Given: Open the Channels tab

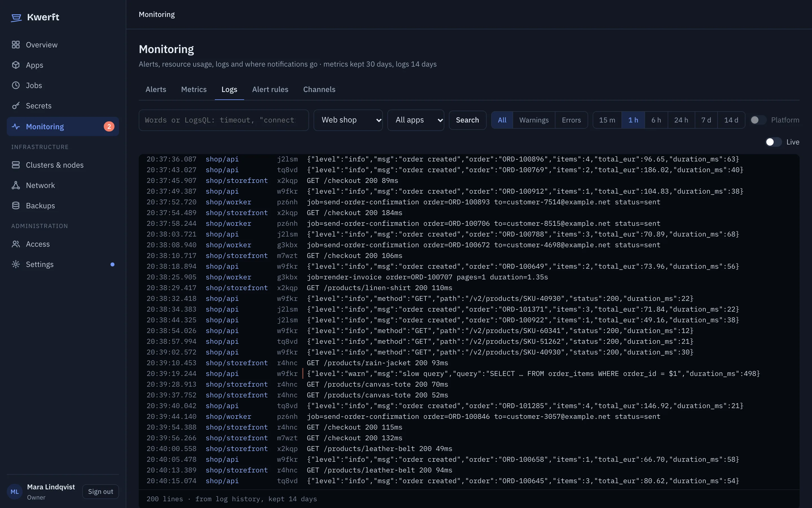Looking at the screenshot, I should (319, 89).
